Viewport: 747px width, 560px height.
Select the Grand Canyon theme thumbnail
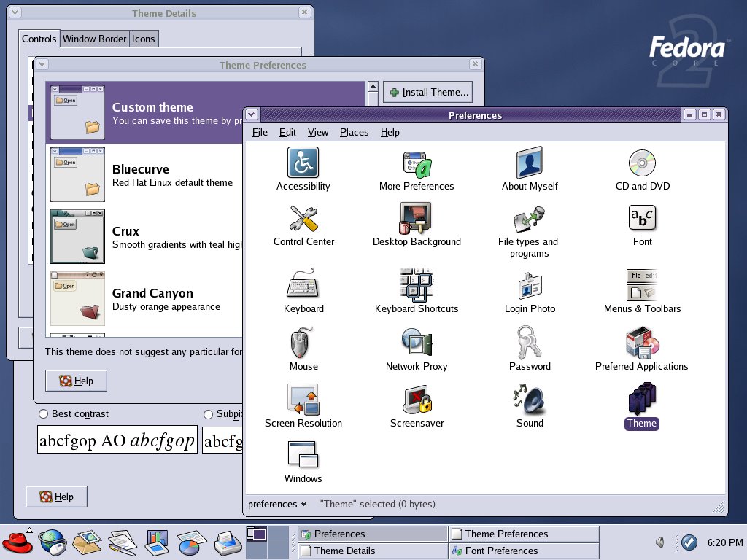pos(77,299)
